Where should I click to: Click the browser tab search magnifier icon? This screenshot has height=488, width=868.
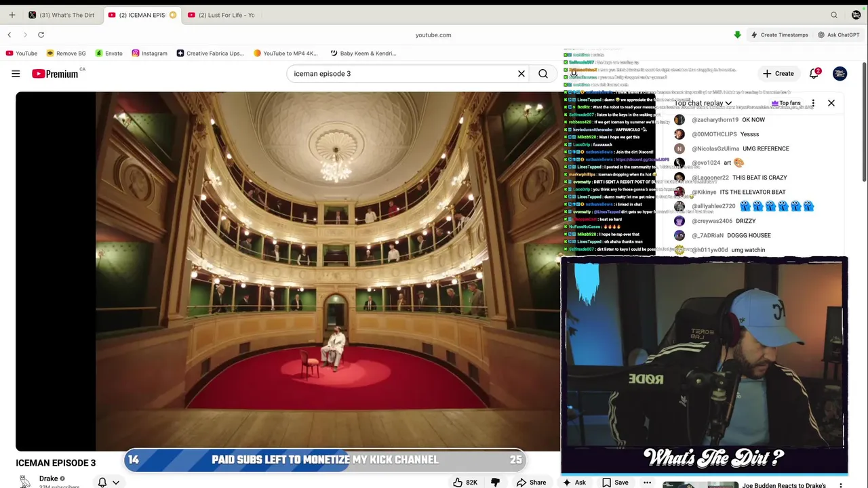834,15
